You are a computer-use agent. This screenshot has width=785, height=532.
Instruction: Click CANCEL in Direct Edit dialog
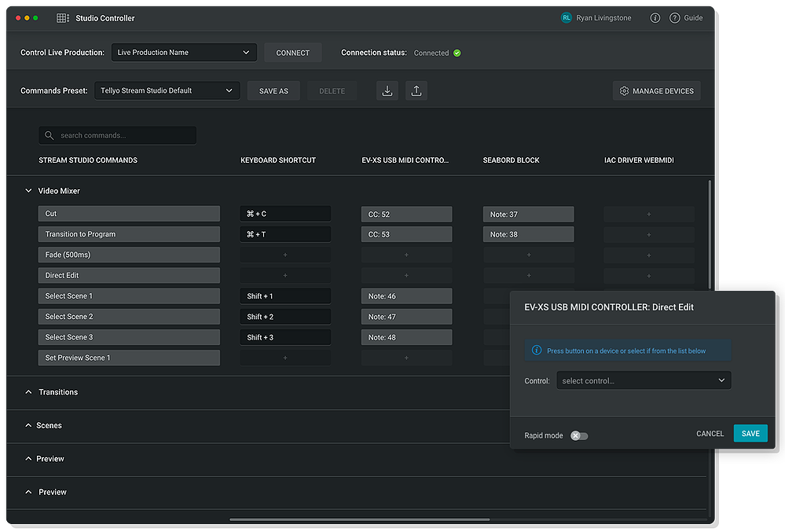click(710, 434)
